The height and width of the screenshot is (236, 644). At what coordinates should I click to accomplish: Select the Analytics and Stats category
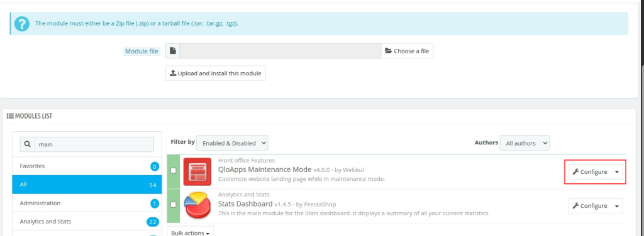coord(87,222)
